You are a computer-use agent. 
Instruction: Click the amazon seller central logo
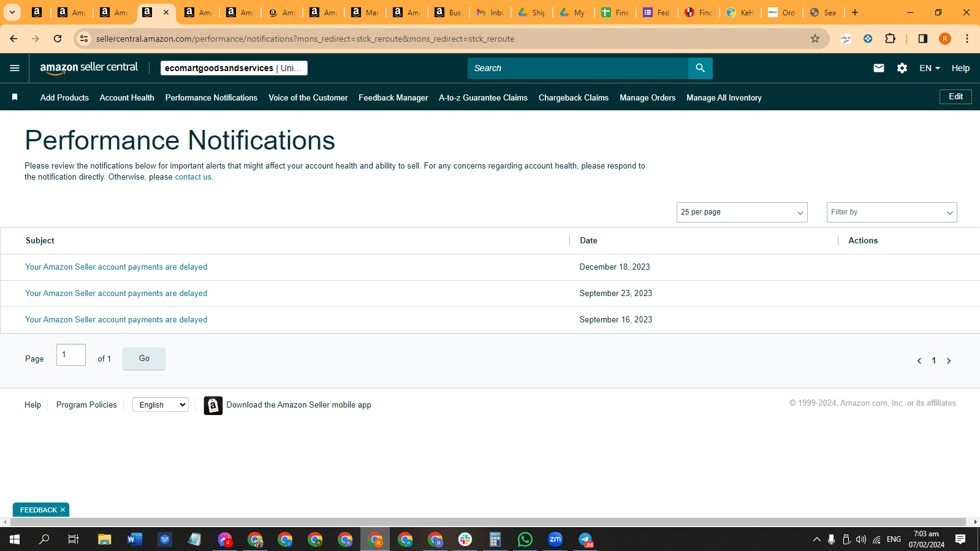point(89,68)
